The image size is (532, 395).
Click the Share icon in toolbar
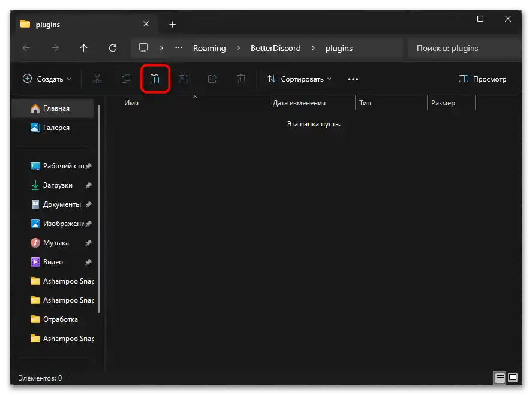(212, 79)
